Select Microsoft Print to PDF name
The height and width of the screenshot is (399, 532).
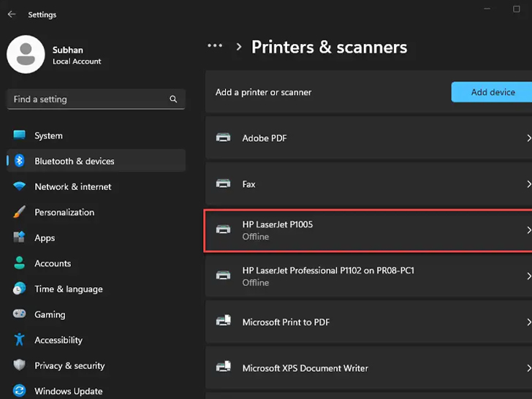pos(286,322)
